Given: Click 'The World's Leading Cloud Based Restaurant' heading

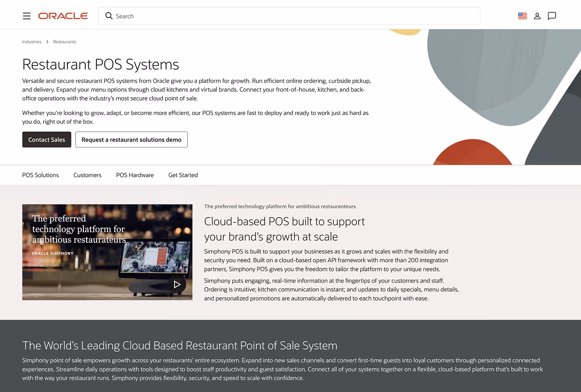Looking at the screenshot, I should click(x=180, y=346).
